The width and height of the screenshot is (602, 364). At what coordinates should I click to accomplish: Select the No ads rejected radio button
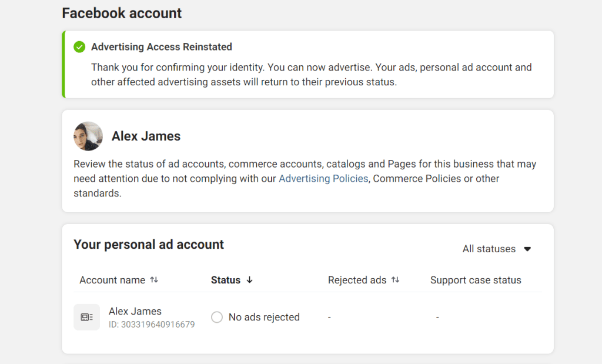[217, 316]
